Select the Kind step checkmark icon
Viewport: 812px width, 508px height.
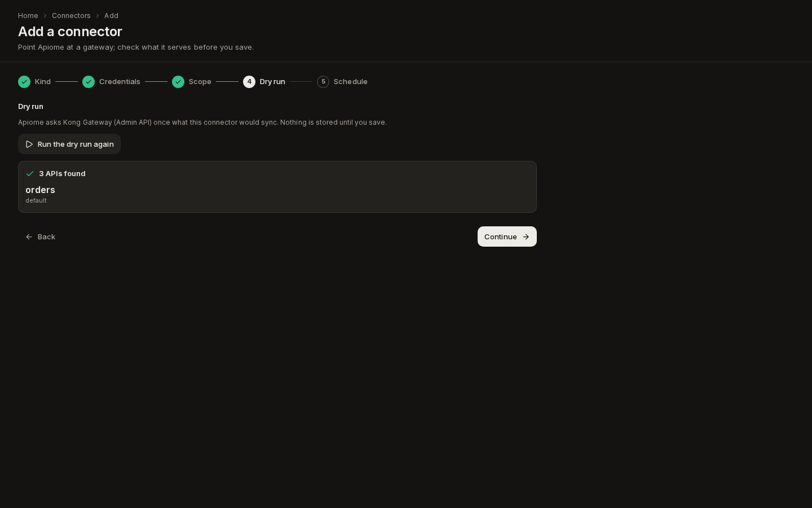click(24, 82)
